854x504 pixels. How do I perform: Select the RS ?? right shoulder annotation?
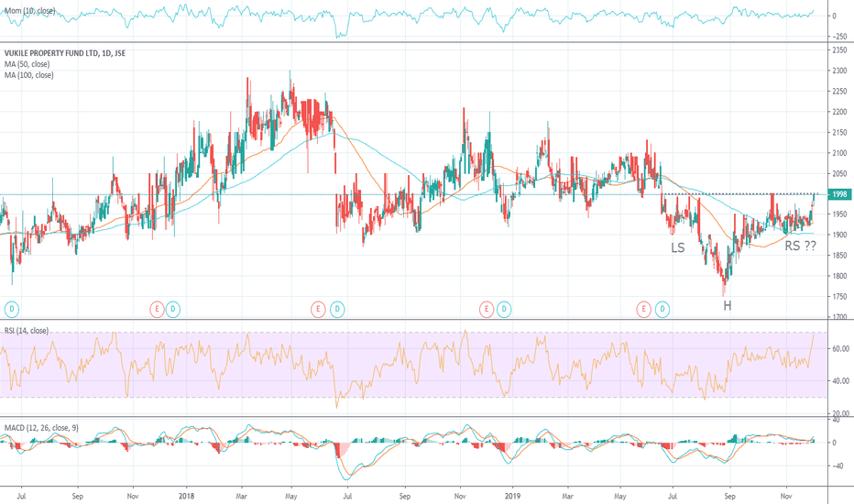coord(800,247)
